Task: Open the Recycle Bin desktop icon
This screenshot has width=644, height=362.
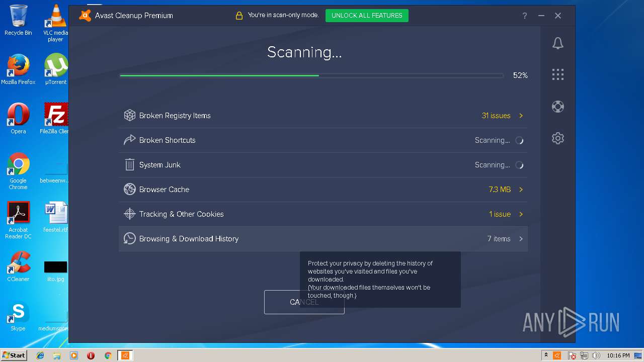Action: pyautogui.click(x=18, y=20)
